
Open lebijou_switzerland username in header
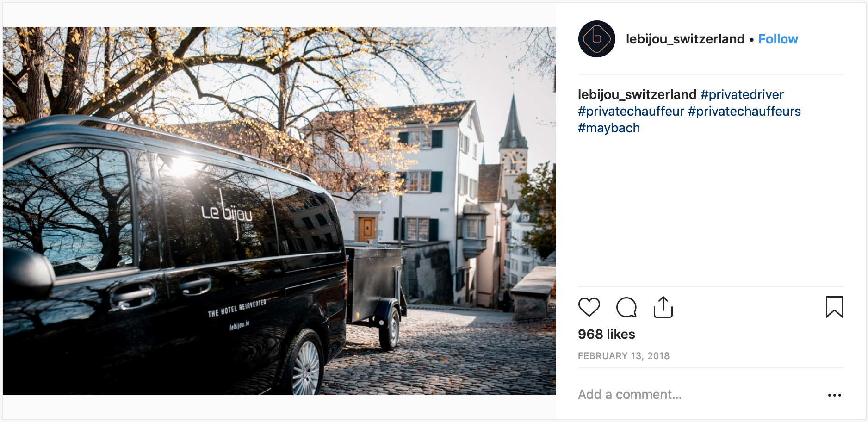coord(685,39)
